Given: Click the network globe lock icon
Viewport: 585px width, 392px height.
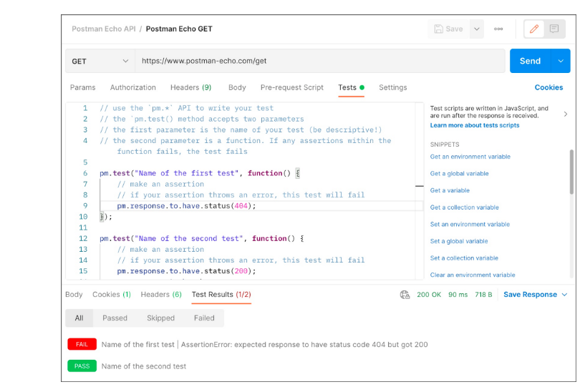Looking at the screenshot, I should click(x=405, y=295).
